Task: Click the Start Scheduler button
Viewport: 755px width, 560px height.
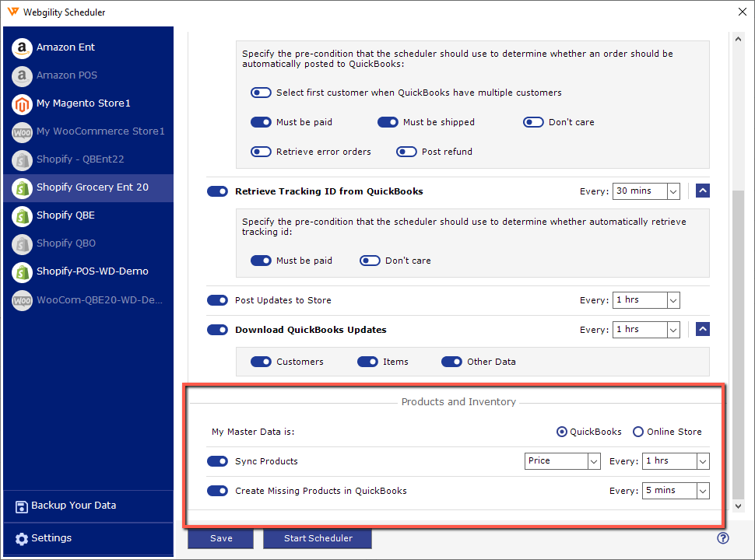Action: (318, 538)
